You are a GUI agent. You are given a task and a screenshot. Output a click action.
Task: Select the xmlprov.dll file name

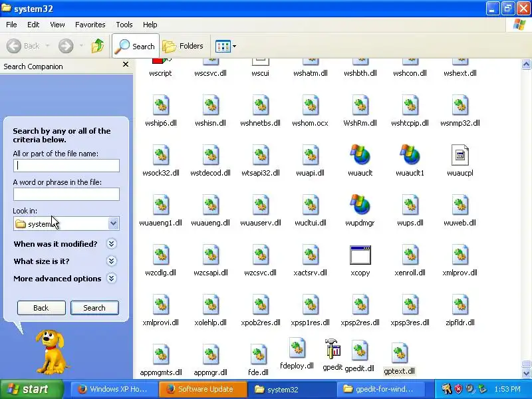[x=460, y=273]
